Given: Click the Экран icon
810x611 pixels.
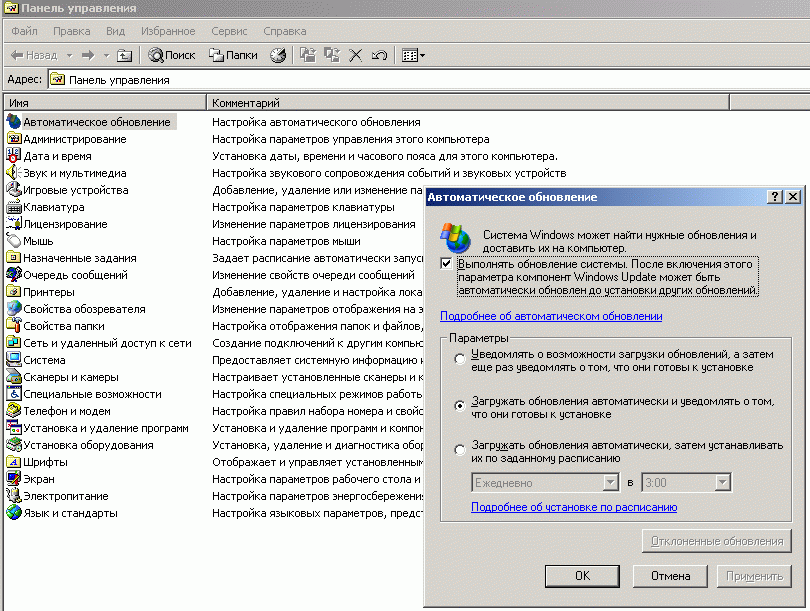Looking at the screenshot, I should click(x=13, y=479).
